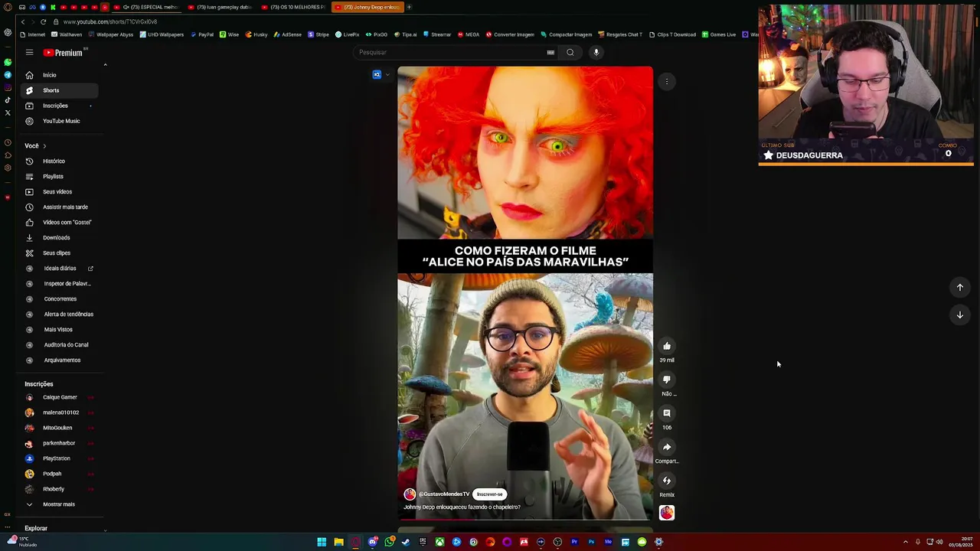Subscribe with the Inscrever-se button
Image resolution: width=980 pixels, height=551 pixels.
point(490,494)
